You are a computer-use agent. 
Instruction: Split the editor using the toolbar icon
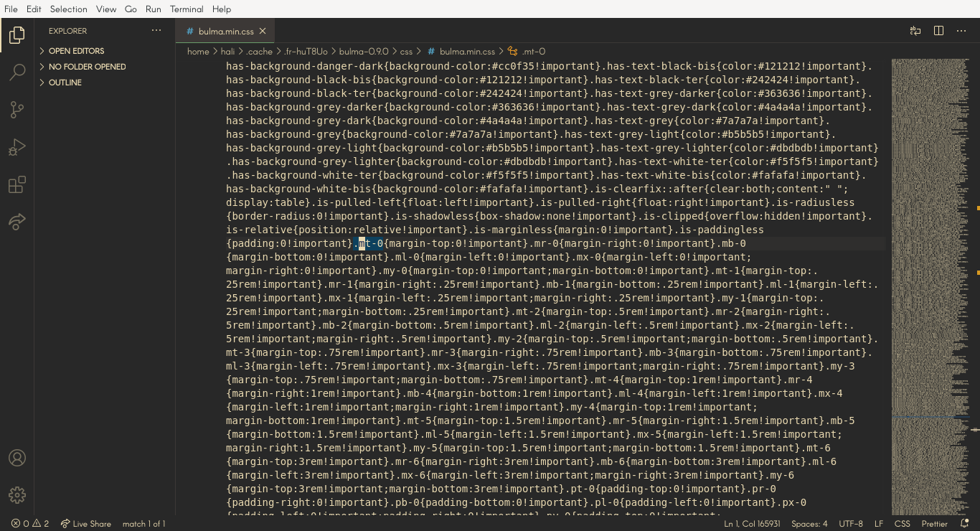pos(938,31)
